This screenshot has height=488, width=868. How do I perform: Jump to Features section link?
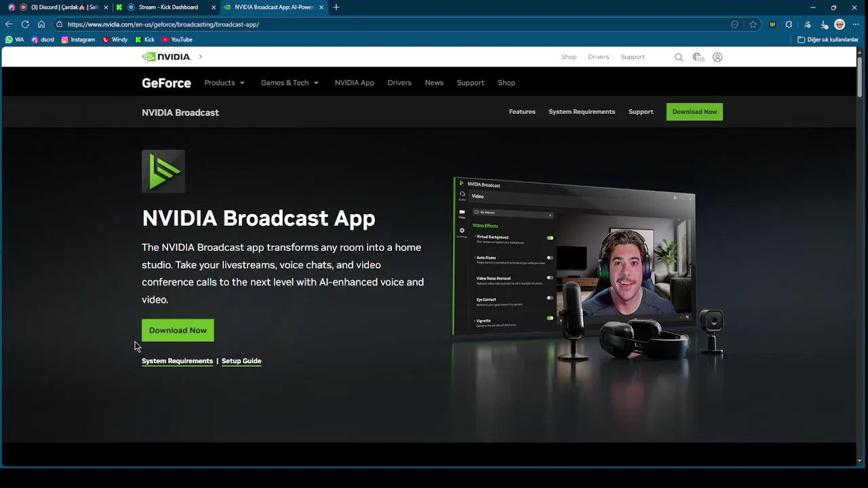pyautogui.click(x=522, y=112)
